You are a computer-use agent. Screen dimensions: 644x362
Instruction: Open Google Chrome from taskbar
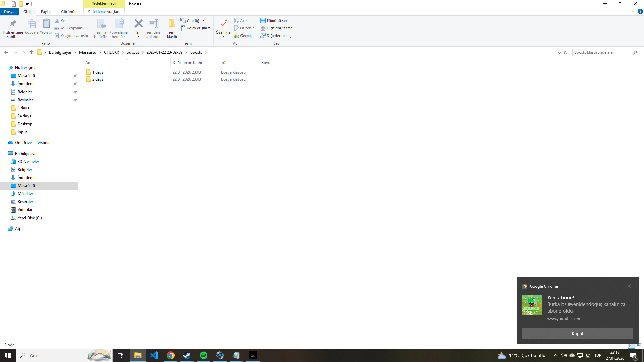pyautogui.click(x=171, y=355)
